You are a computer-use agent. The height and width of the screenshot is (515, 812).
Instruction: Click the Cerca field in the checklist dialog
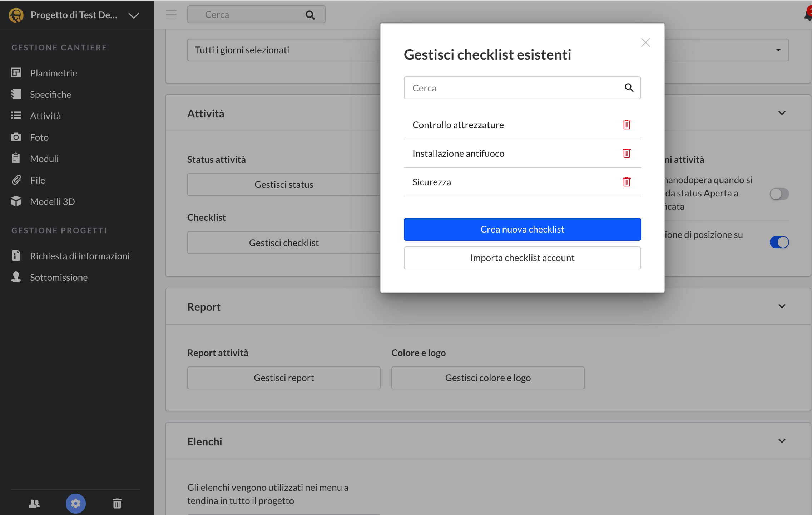(522, 88)
